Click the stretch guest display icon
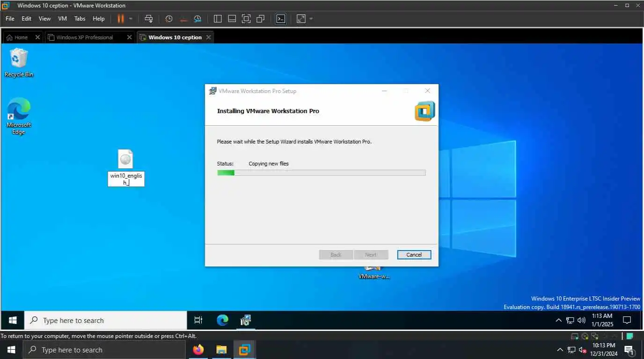This screenshot has height=359, width=644. [301, 19]
